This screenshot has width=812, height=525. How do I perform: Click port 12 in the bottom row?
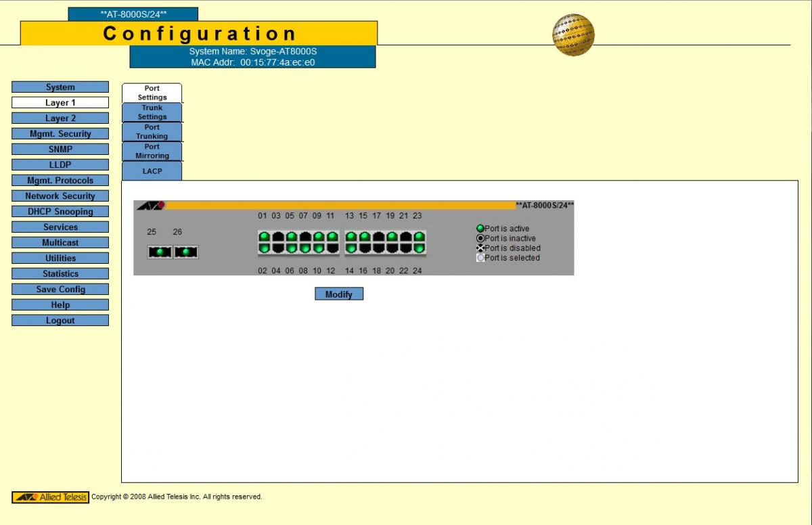332,248
